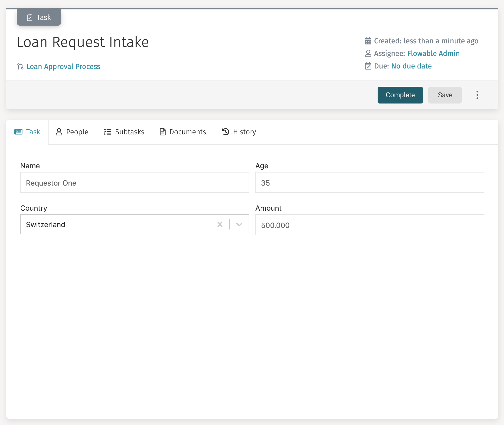504x425 pixels.
Task: Expand the Country selection list
Action: (239, 224)
